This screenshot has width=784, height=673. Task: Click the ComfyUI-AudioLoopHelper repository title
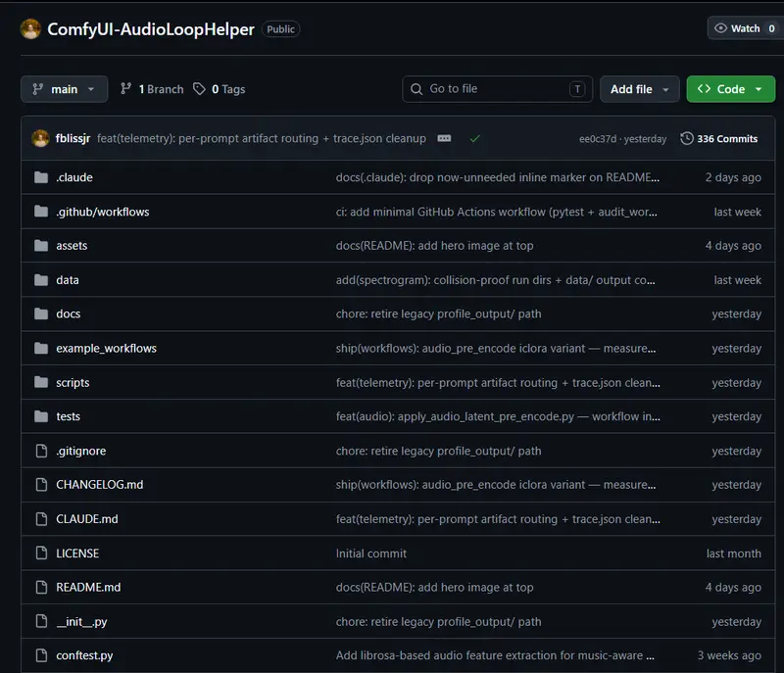click(x=151, y=29)
